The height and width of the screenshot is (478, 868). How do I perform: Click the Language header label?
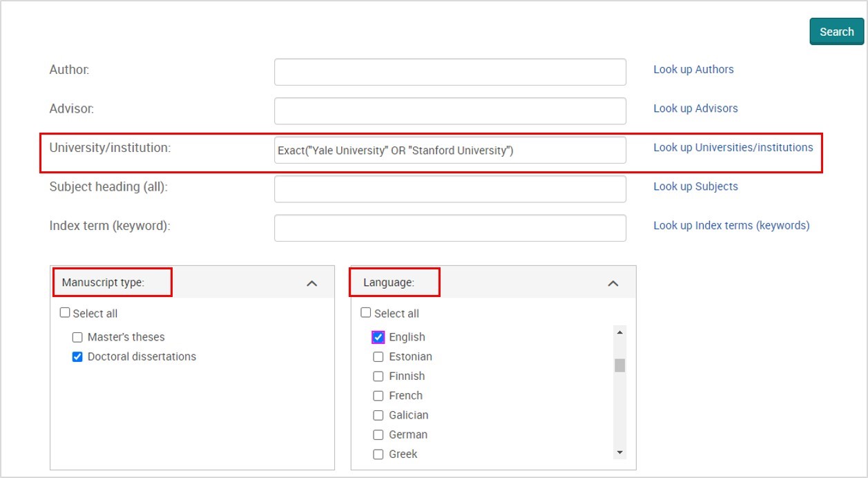coord(389,283)
